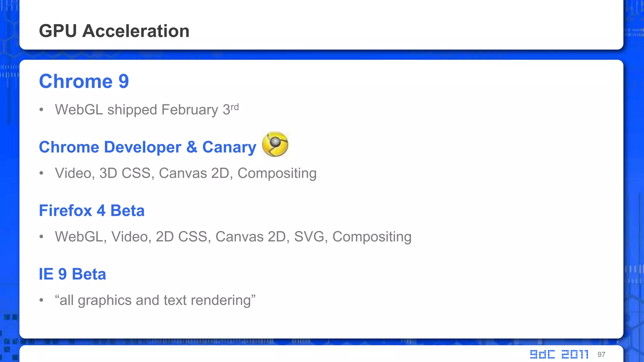The height and width of the screenshot is (362, 644).
Task: Click the word Compositing under Chrome Canary
Action: pyautogui.click(x=277, y=173)
